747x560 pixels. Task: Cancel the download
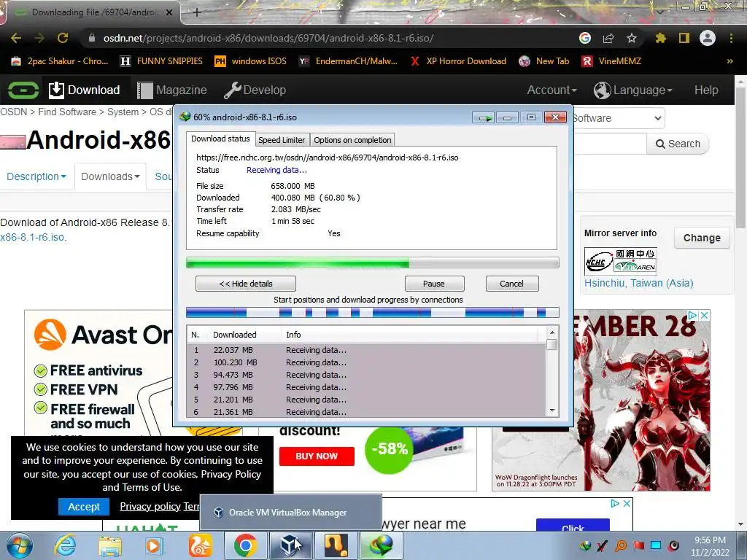[511, 284]
